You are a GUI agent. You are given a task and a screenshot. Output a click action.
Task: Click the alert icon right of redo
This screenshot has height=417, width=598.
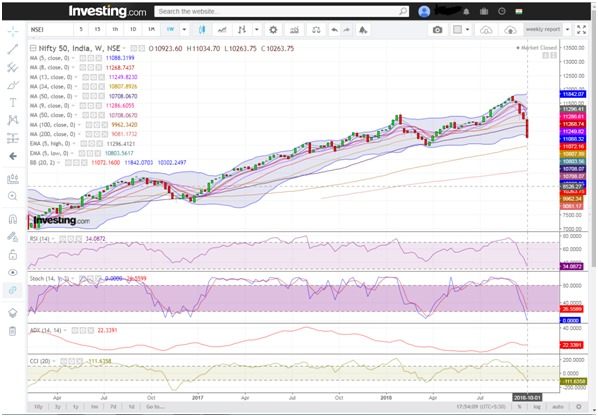coord(363,30)
